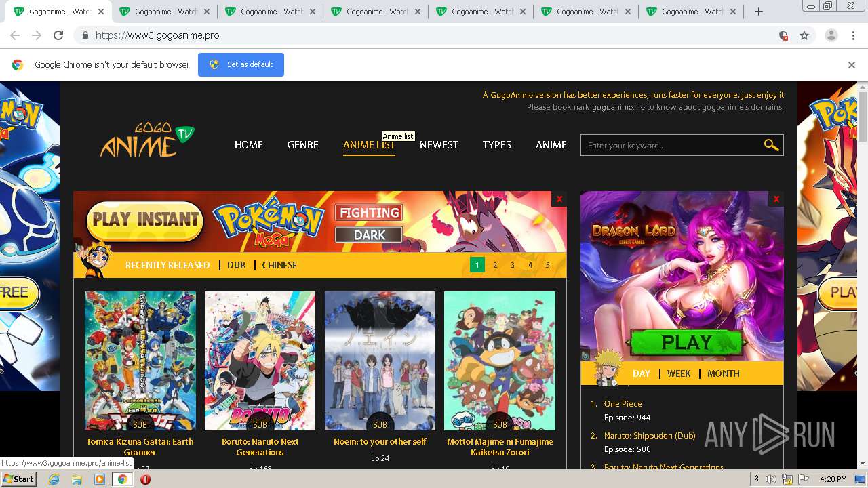The height and width of the screenshot is (488, 868).
Task: Close the Pokemon Mega banner ad
Action: pyautogui.click(x=559, y=199)
